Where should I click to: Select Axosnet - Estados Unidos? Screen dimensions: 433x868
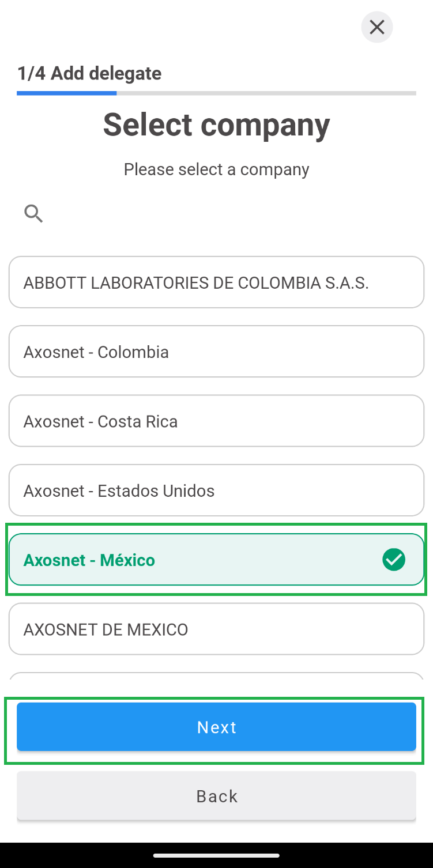[x=216, y=490]
